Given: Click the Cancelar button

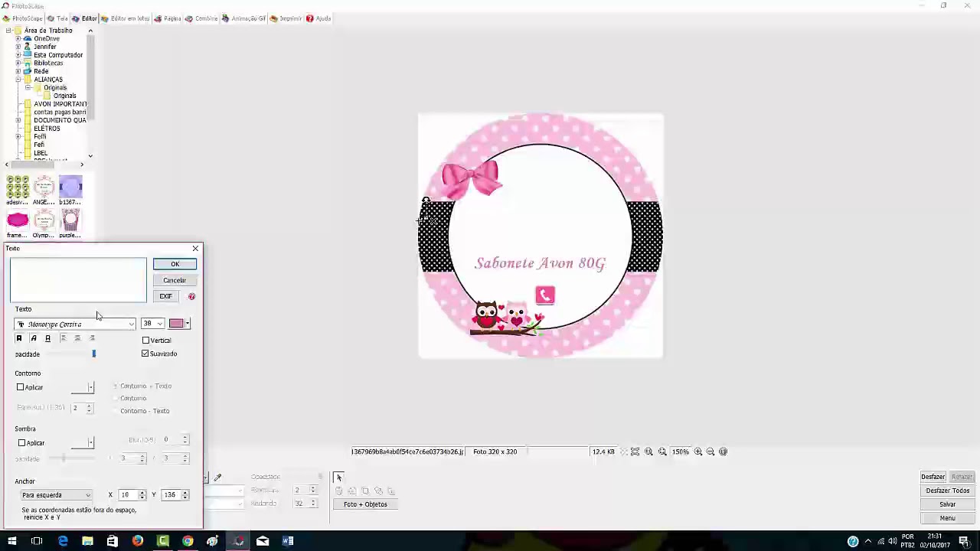Looking at the screenshot, I should (x=175, y=280).
